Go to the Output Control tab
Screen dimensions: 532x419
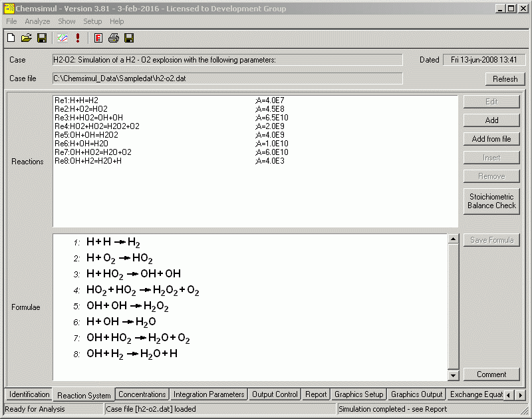(275, 394)
